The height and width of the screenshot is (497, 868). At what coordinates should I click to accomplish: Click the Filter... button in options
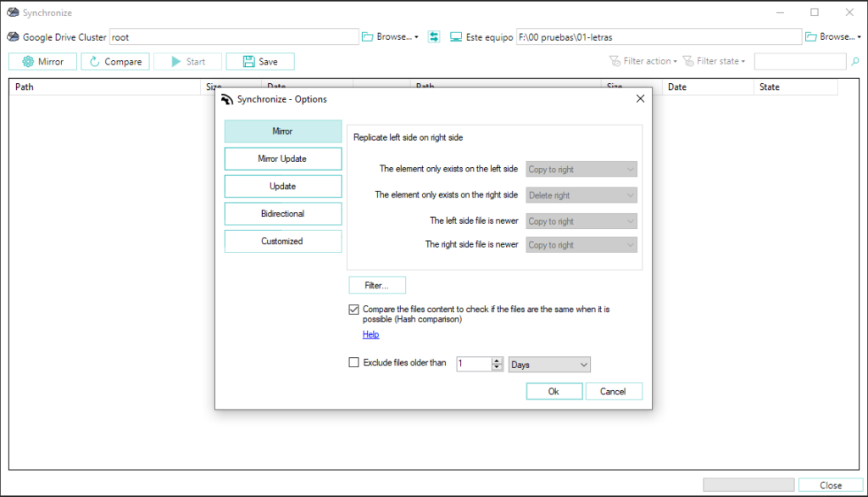pyautogui.click(x=377, y=285)
